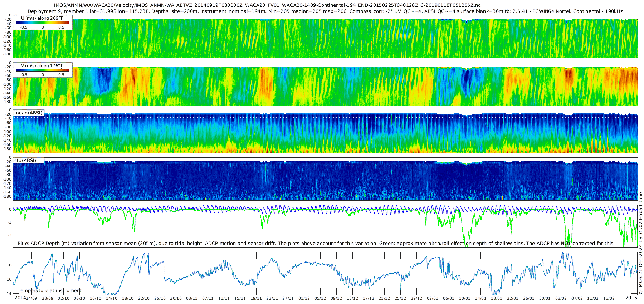Click the '03/11' date tick

tap(192, 298)
